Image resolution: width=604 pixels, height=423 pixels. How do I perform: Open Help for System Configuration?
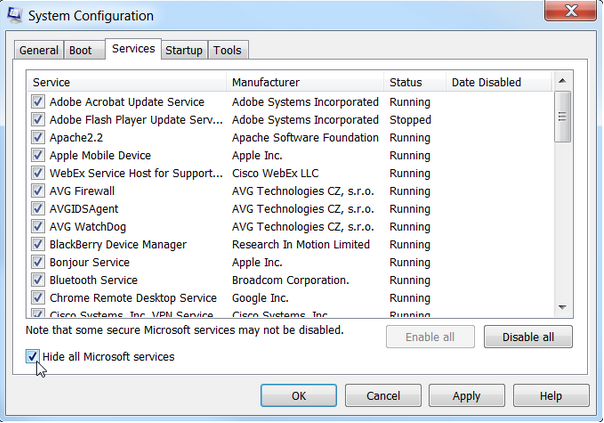(x=551, y=396)
